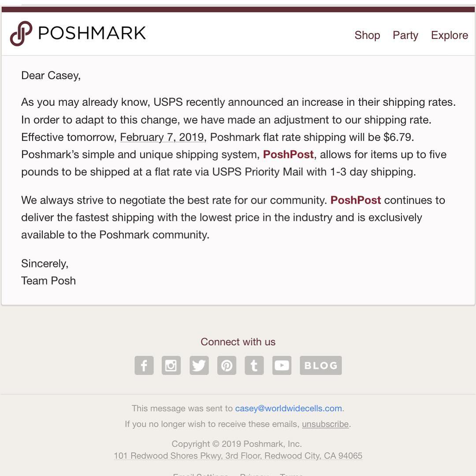The height and width of the screenshot is (476, 476).
Task: Click the 'Connect with us' heading
Action: coord(238,342)
